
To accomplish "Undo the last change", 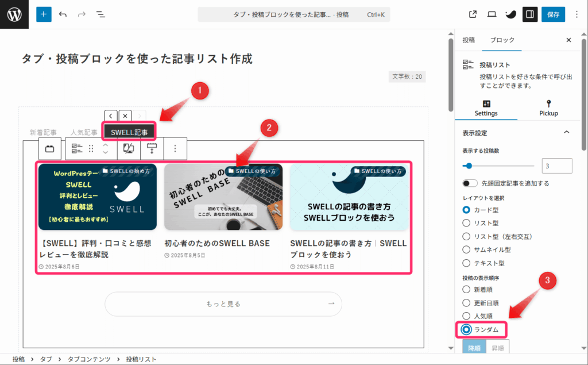I will click(63, 14).
